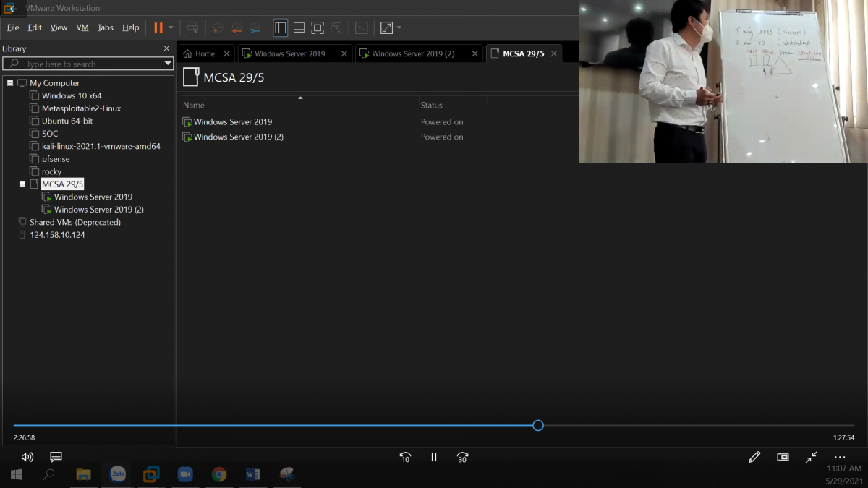This screenshot has height=488, width=868.
Task: Toggle the library sidebar view icon
Action: pos(281,28)
